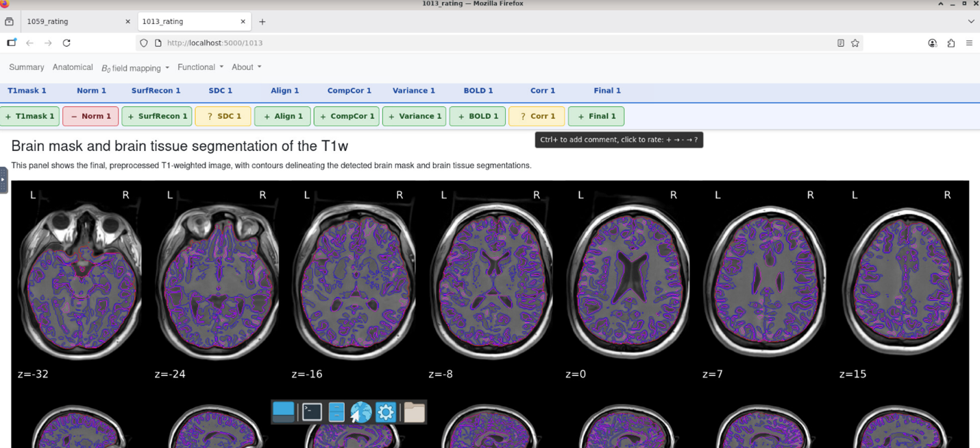
Task: Open the Summary section in the navbar
Action: point(27,67)
